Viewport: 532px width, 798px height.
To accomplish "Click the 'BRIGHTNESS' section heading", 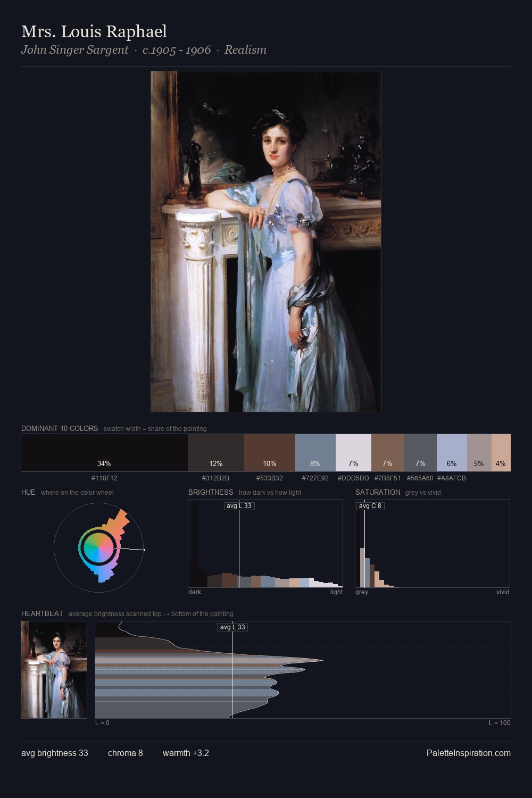I will click(211, 492).
